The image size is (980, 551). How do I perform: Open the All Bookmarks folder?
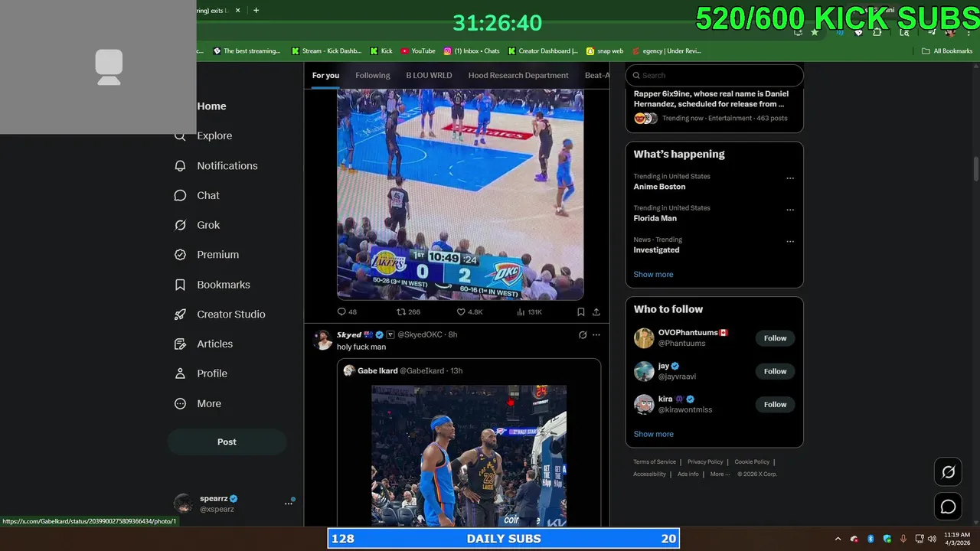[947, 51]
